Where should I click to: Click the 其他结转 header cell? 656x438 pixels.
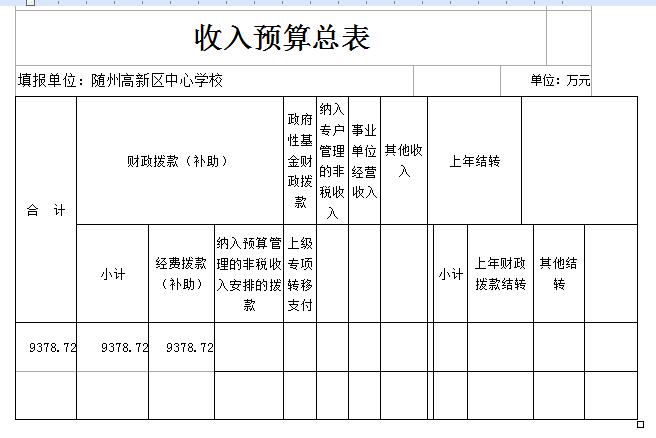click(x=559, y=274)
